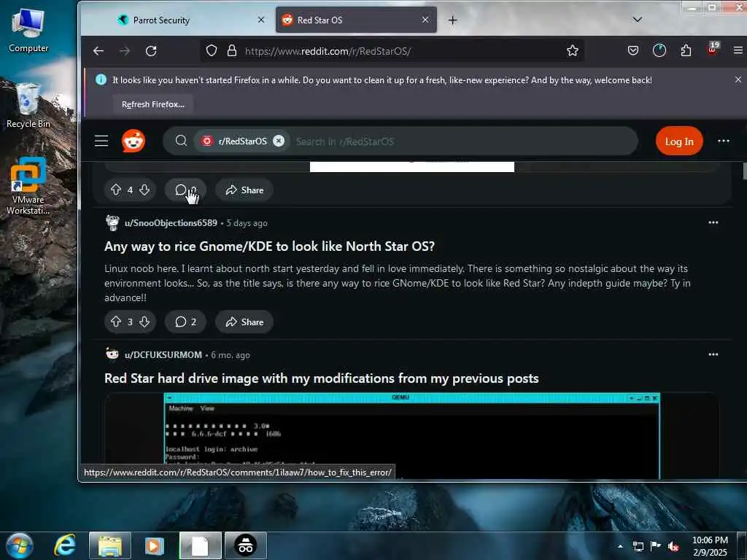Open the media player taskbar icon
The image size is (747, 560).
click(x=154, y=545)
